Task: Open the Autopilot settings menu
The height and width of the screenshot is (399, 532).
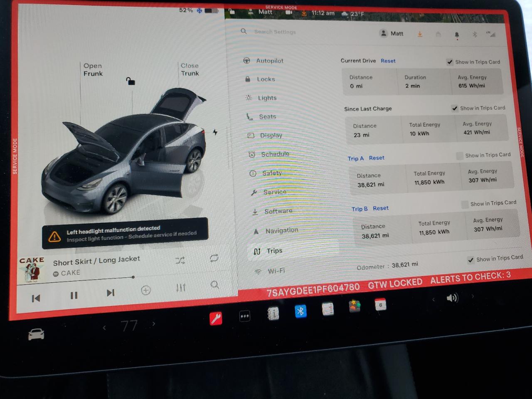Action: 269,61
